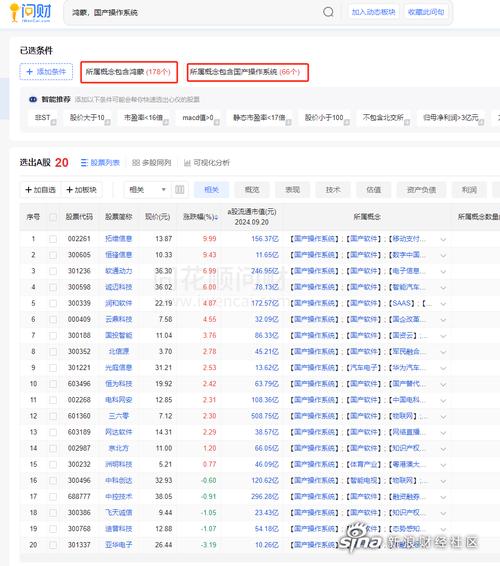This screenshot has height=566, width=500.
Task: Click the sort arrow on 涨跌幅(%) column
Action: [216, 217]
